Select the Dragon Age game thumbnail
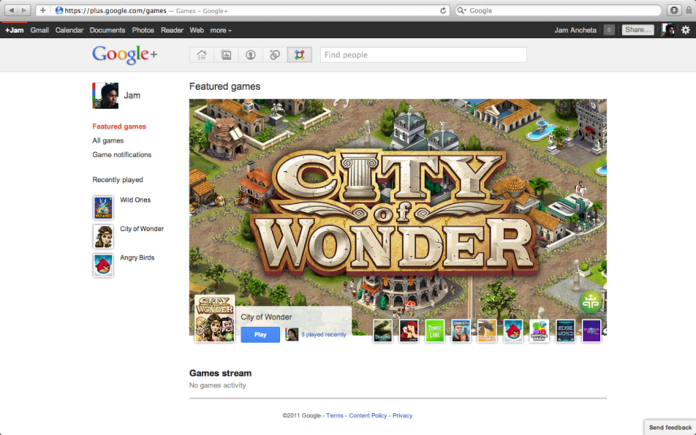 (x=487, y=331)
